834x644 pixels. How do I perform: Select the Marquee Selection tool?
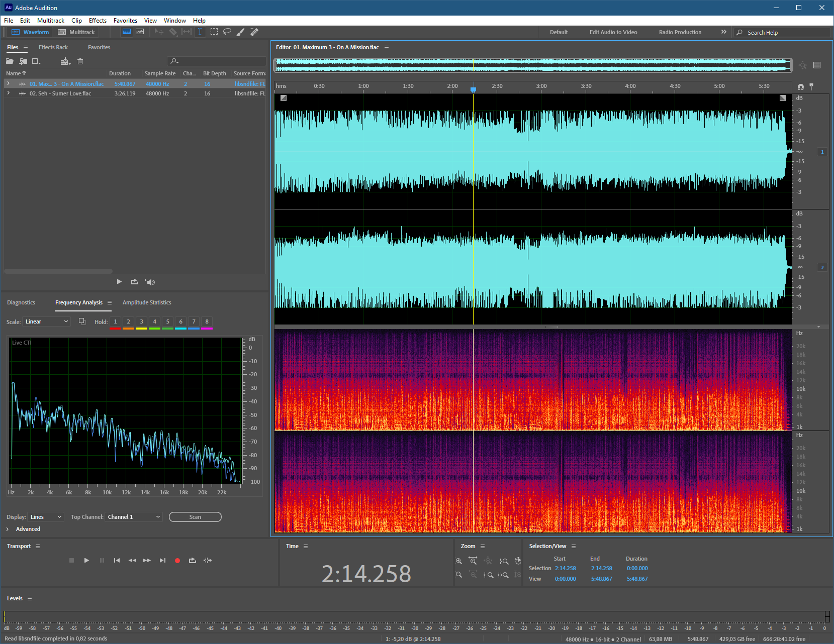(x=214, y=32)
